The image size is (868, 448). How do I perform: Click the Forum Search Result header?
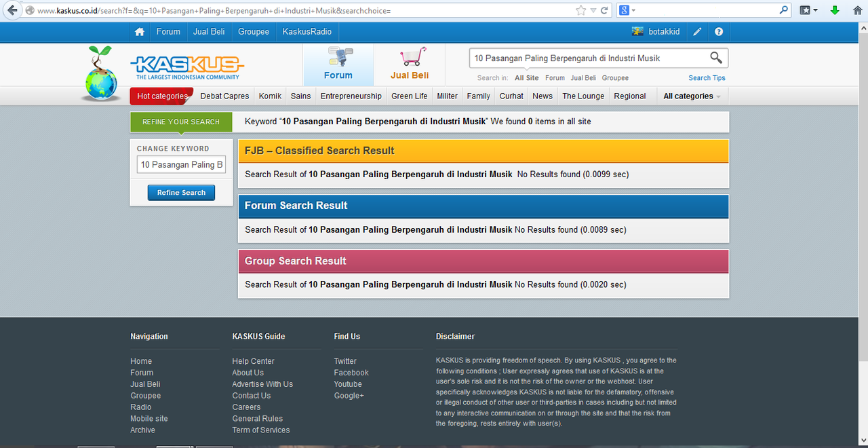pyautogui.click(x=484, y=206)
